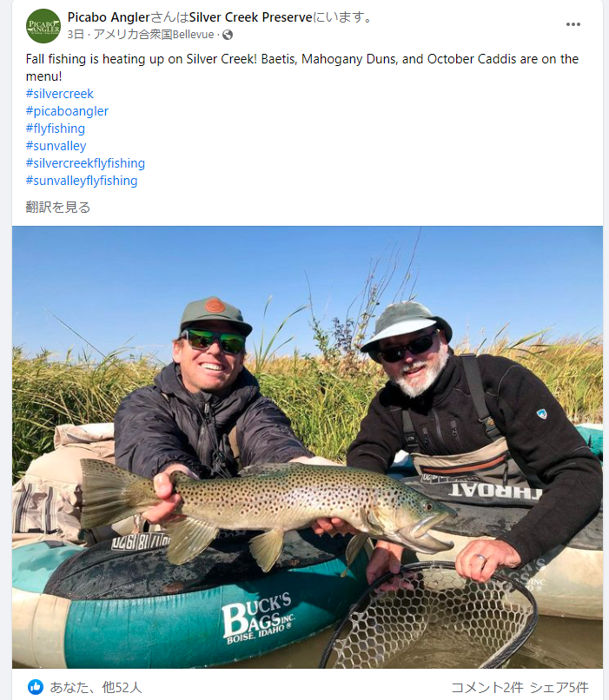Click 翻訳を見る to translate the post
The height and width of the screenshot is (700, 609).
click(x=58, y=208)
